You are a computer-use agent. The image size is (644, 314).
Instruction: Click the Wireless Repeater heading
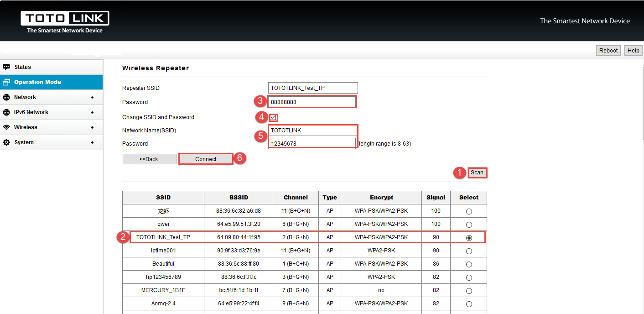(x=156, y=68)
